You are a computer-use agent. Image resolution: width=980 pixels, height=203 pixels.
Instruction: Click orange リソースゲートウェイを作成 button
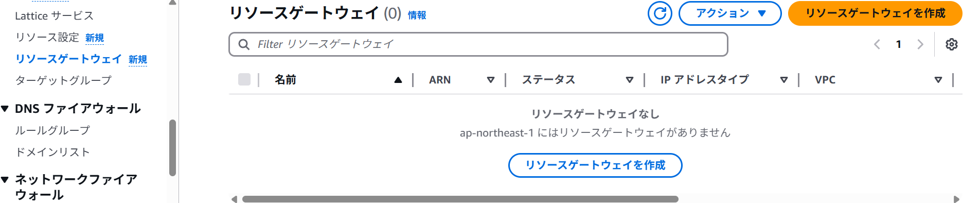(875, 13)
